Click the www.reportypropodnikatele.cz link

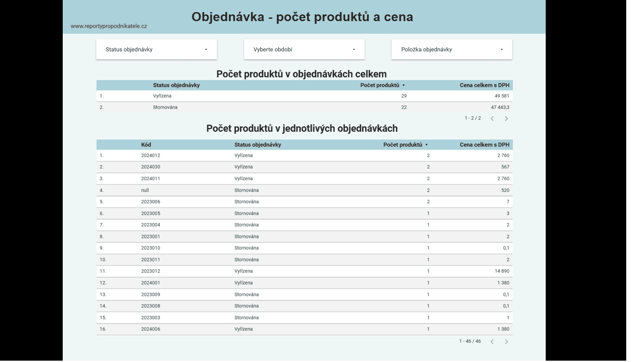pos(109,26)
